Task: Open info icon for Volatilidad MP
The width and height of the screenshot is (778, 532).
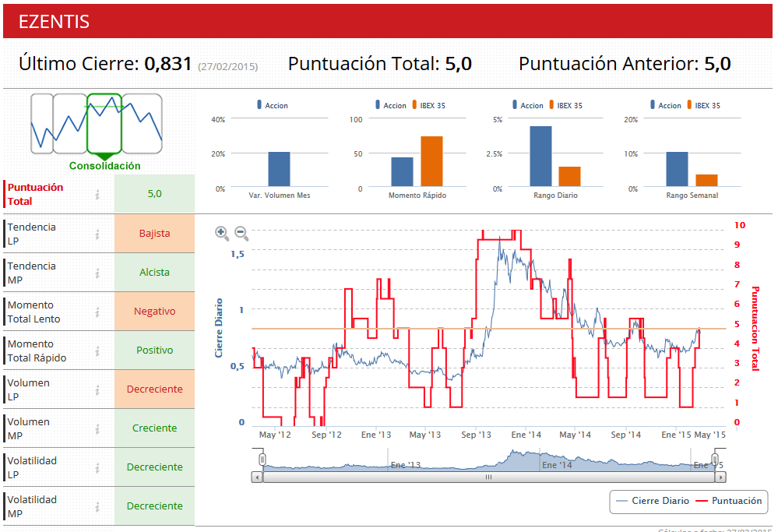Action: [97, 507]
